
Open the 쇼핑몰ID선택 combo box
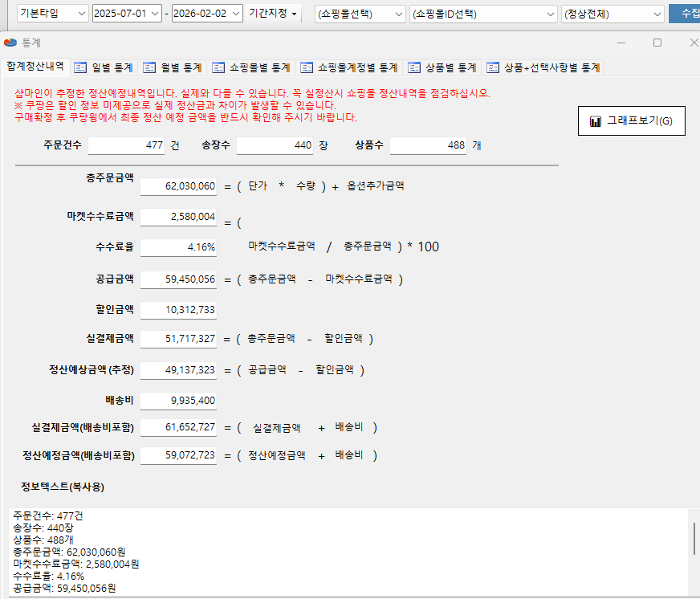point(549,14)
